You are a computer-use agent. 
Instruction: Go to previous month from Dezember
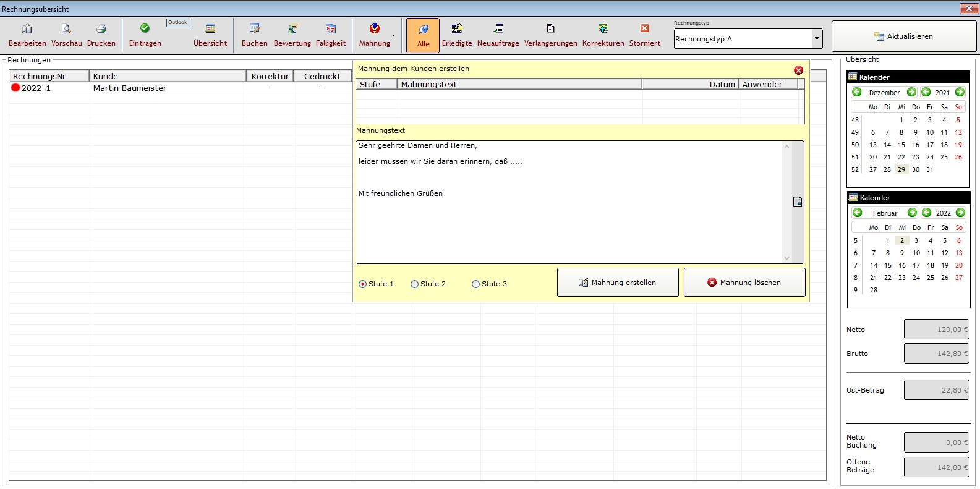click(x=856, y=92)
